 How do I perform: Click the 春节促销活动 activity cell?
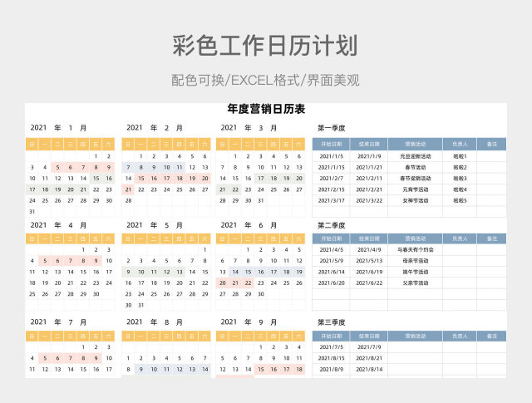[x=416, y=179]
